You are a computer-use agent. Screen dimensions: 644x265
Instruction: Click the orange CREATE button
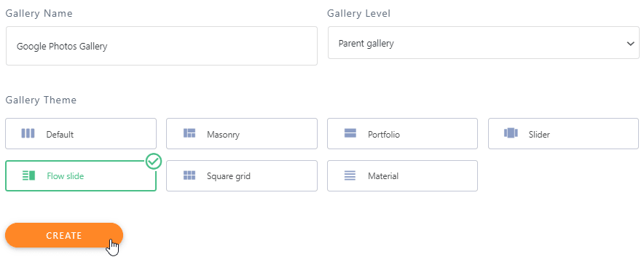pos(64,235)
